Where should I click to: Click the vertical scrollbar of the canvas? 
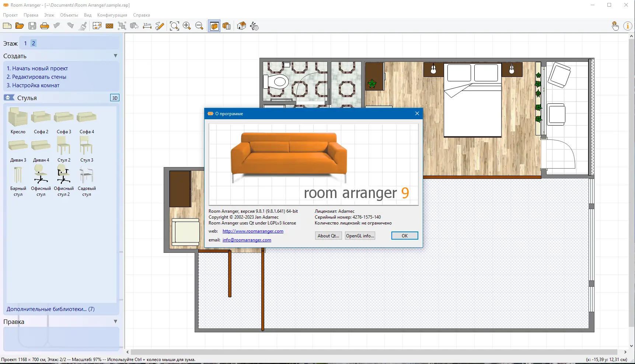click(632, 183)
